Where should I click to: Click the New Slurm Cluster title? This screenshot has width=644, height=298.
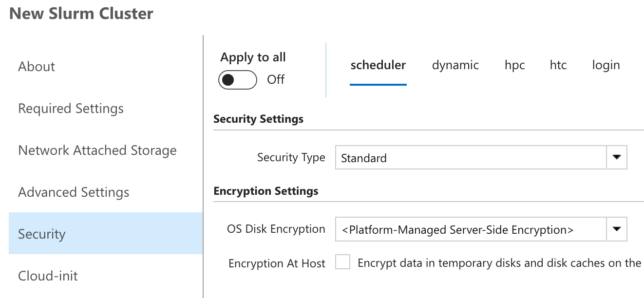pyautogui.click(x=81, y=14)
